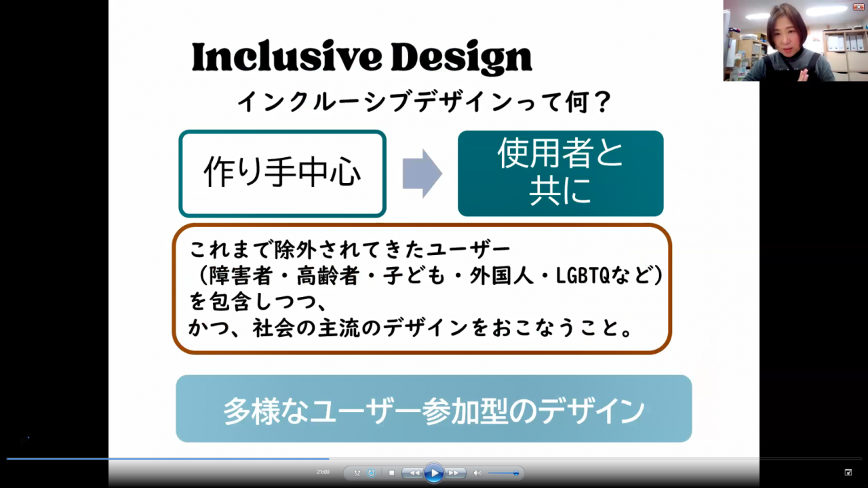Click the 作り手中心 outlined box
This screenshot has width=868, height=488.
(282, 174)
